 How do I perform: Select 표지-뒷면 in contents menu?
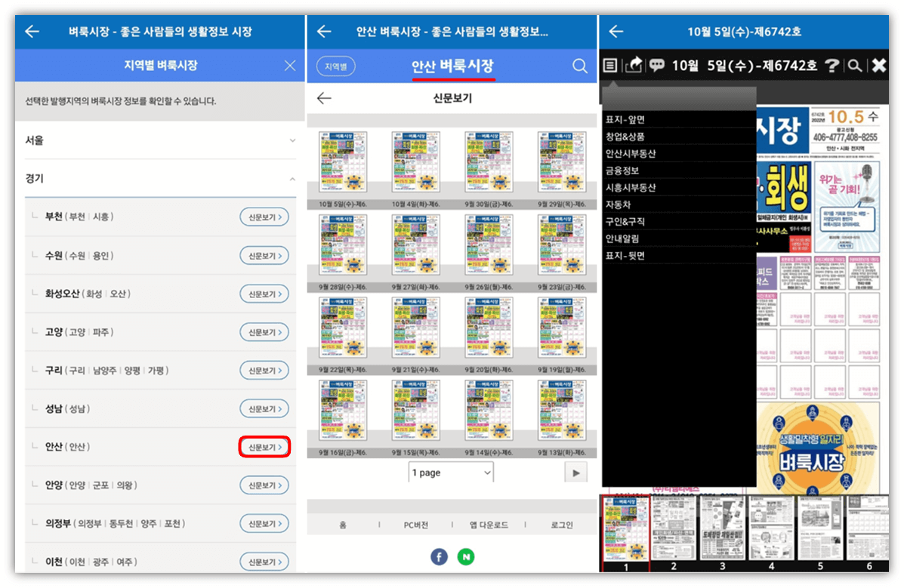coord(679,255)
